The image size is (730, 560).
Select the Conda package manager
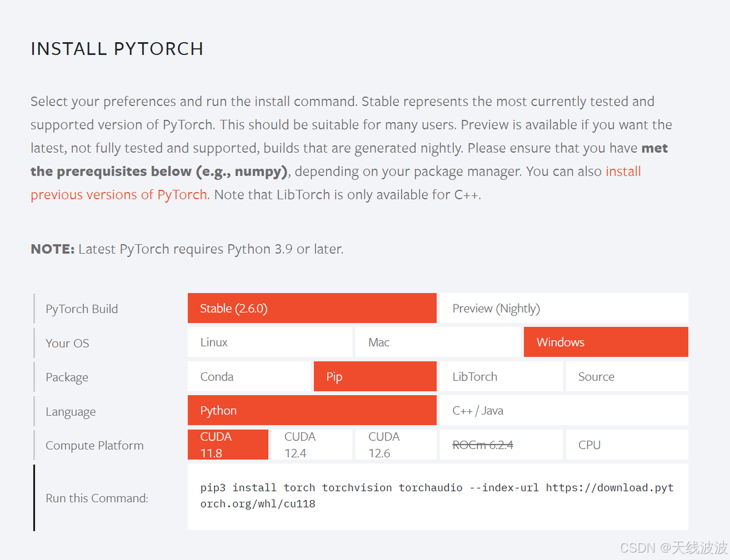coord(249,376)
